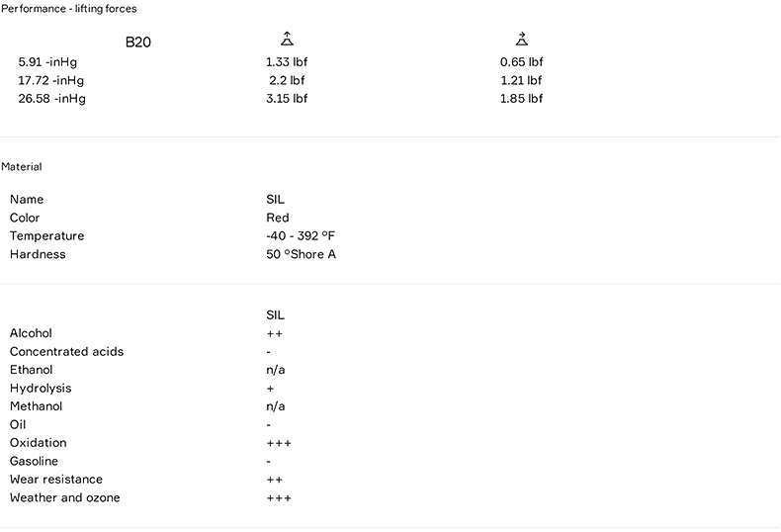This screenshot has width=781, height=532.
Task: Click the Performance - lifting forces heading
Action: (69, 9)
